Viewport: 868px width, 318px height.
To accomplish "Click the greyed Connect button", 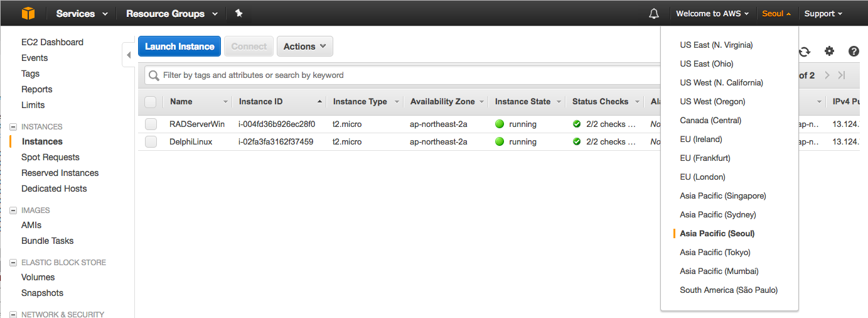I will tap(249, 47).
